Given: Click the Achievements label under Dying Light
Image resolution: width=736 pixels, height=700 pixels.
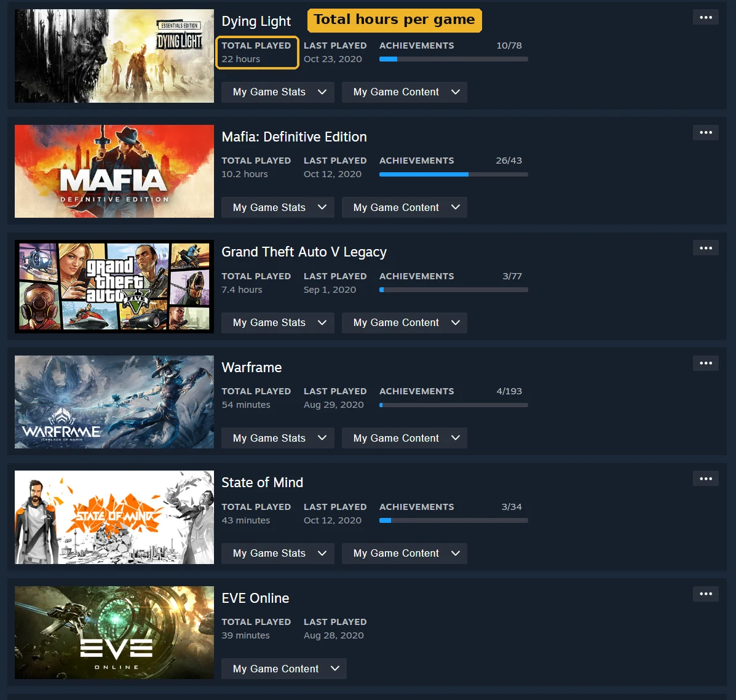Looking at the screenshot, I should [x=417, y=46].
